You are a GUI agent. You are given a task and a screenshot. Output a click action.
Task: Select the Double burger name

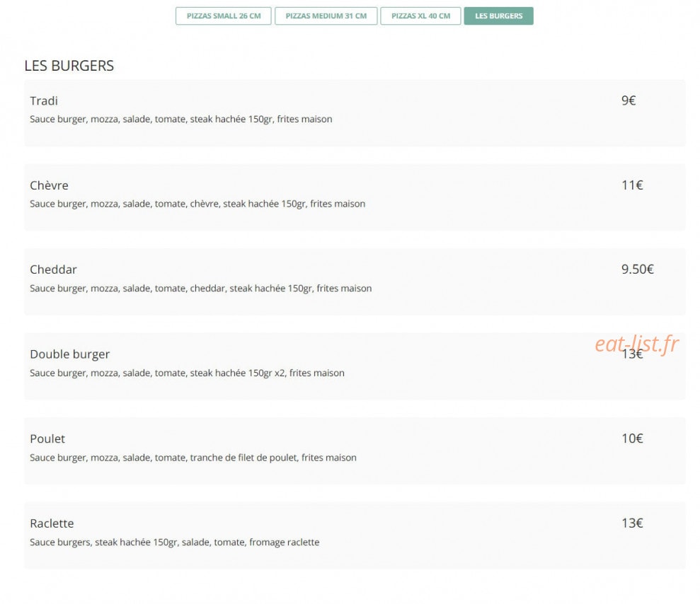[x=69, y=354]
